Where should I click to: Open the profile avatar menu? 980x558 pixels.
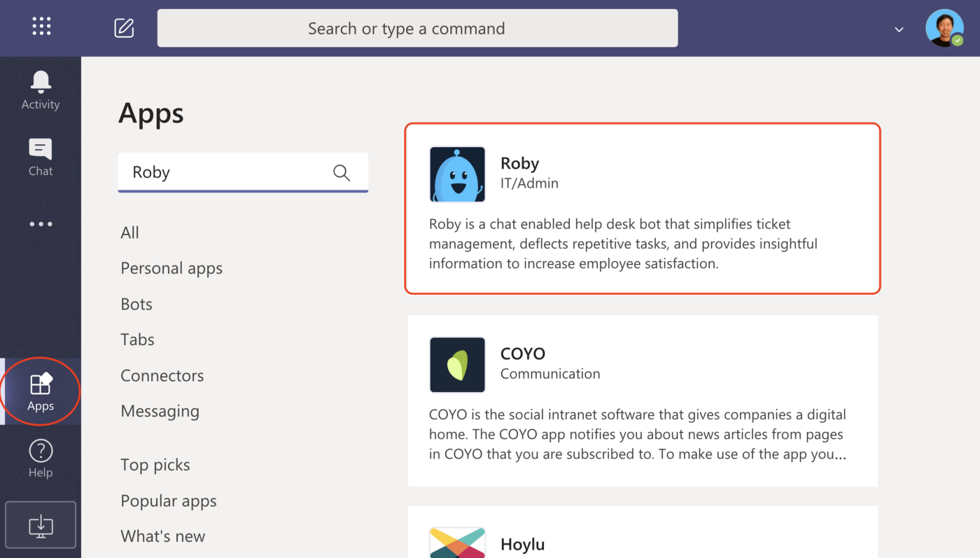pyautogui.click(x=944, y=28)
